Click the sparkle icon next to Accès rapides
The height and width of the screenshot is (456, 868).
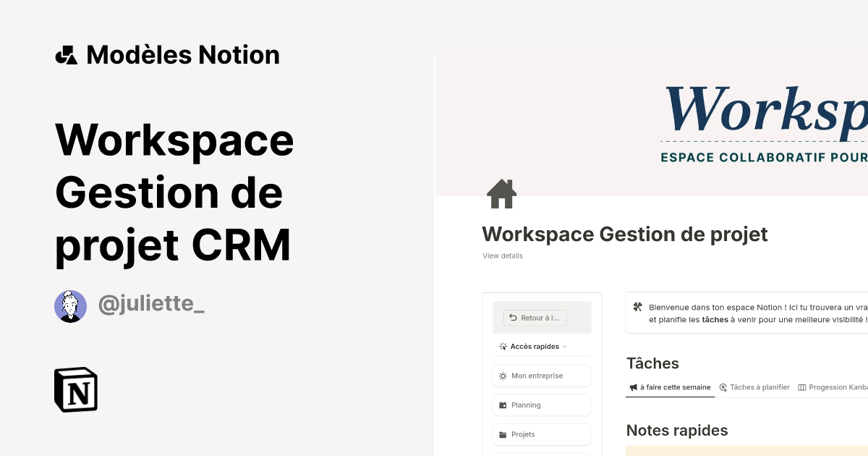pos(503,346)
